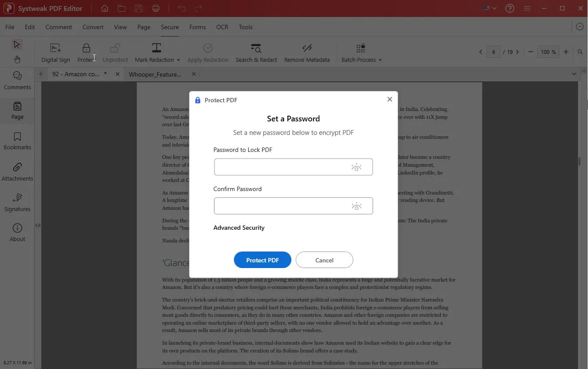Viewport: 588px width, 369px height.
Task: Open the Attachments side panel
Action: point(17,172)
